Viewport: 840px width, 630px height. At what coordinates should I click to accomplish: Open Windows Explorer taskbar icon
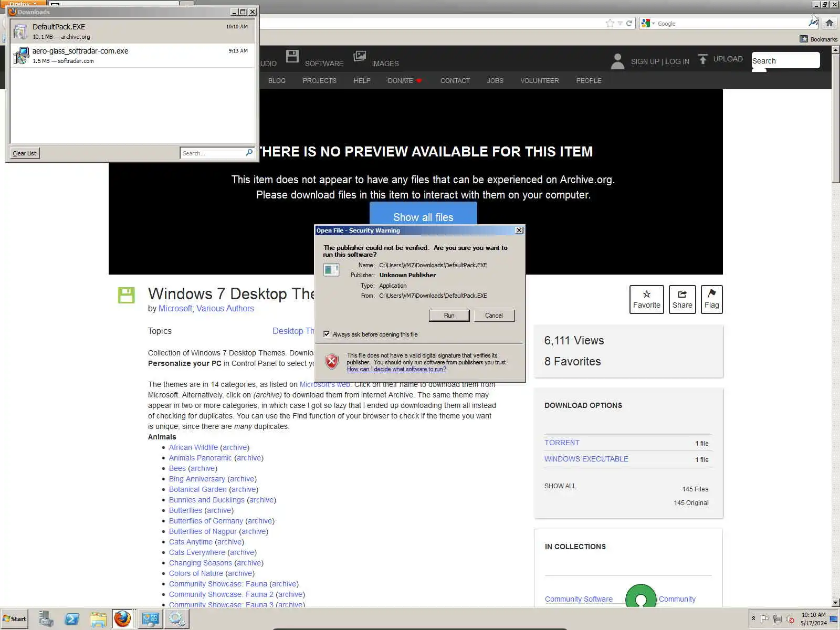pyautogui.click(x=98, y=619)
